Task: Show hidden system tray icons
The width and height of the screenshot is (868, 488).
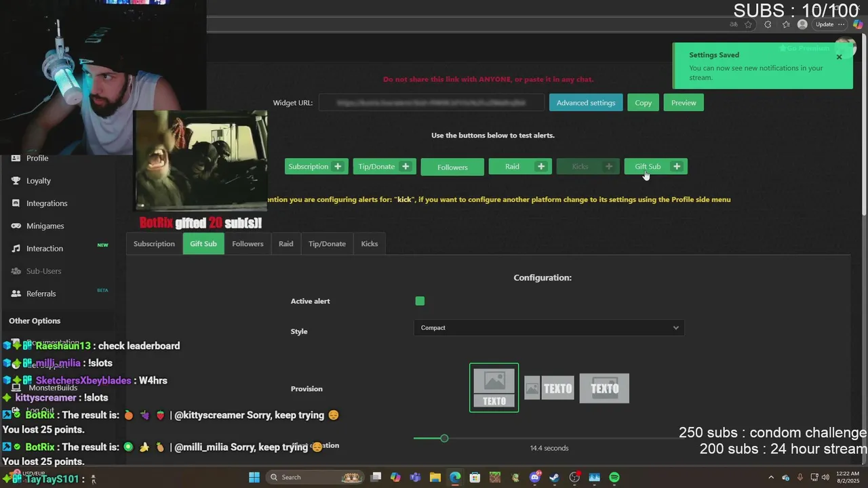Action: (771, 477)
